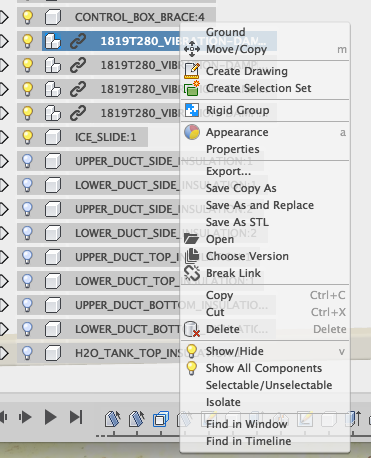
Task: Expand the LOWER_DUCT_BOTT tree node
Action: 4,329
